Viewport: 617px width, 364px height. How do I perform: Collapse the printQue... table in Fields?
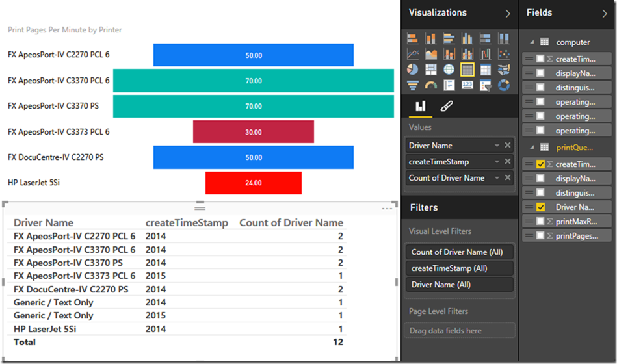(x=532, y=147)
